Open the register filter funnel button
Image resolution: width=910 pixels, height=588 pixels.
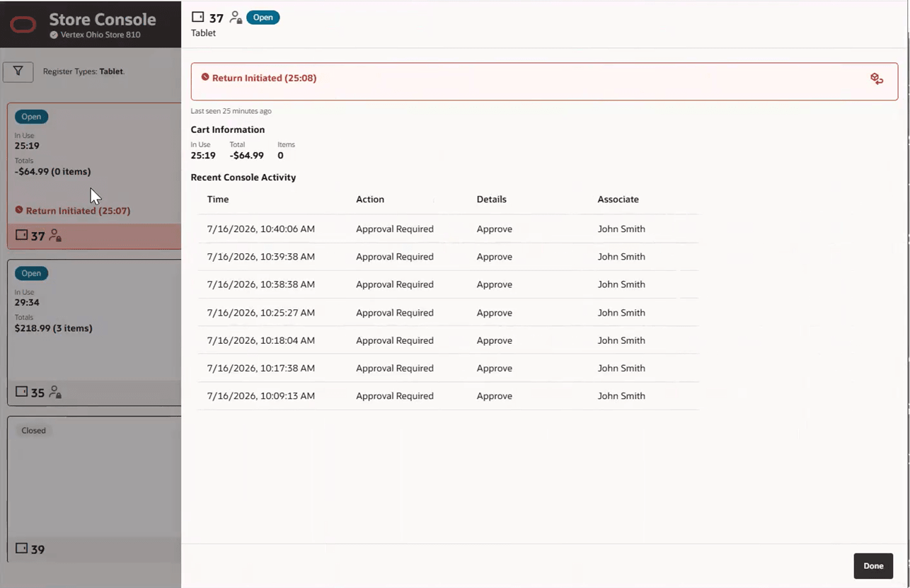(x=18, y=71)
